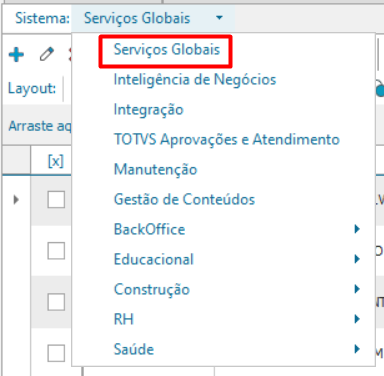Check the first row checkbox
384x376 pixels.
56,200
